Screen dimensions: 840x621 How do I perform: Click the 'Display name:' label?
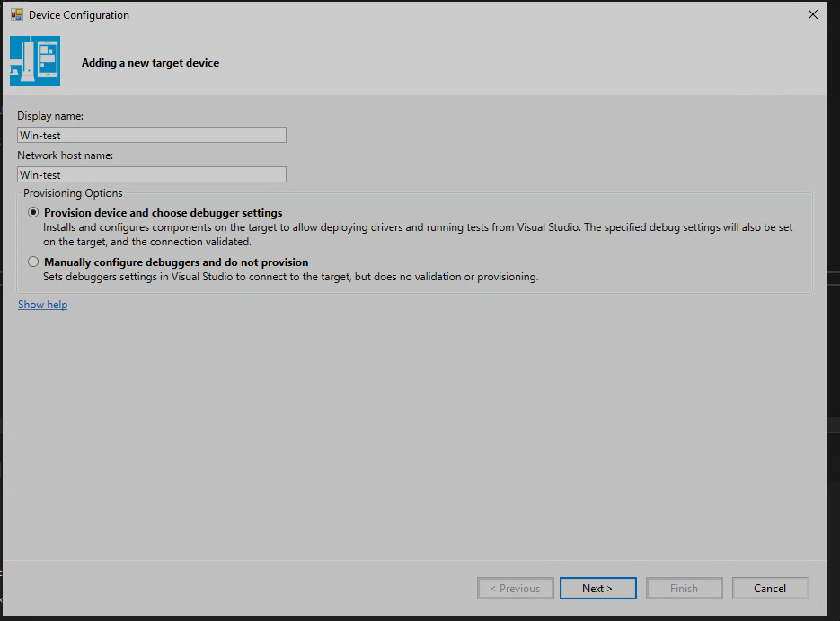pyautogui.click(x=50, y=116)
